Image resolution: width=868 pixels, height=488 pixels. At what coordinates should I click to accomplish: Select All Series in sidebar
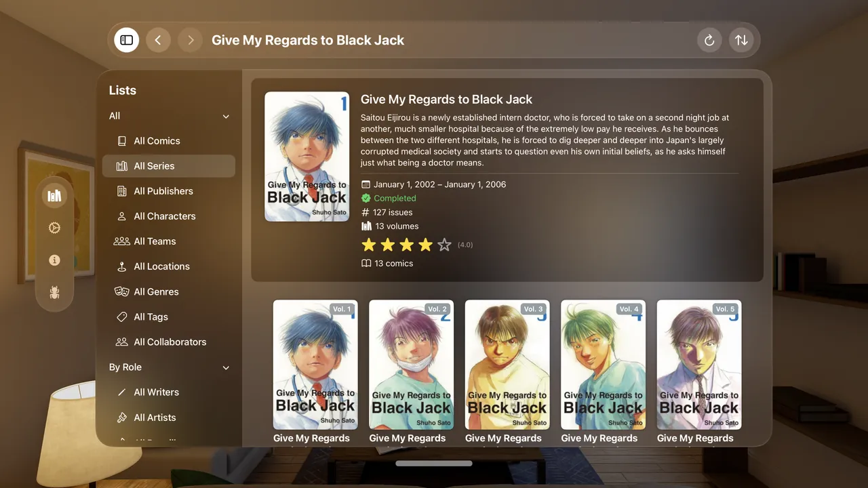[169, 166]
